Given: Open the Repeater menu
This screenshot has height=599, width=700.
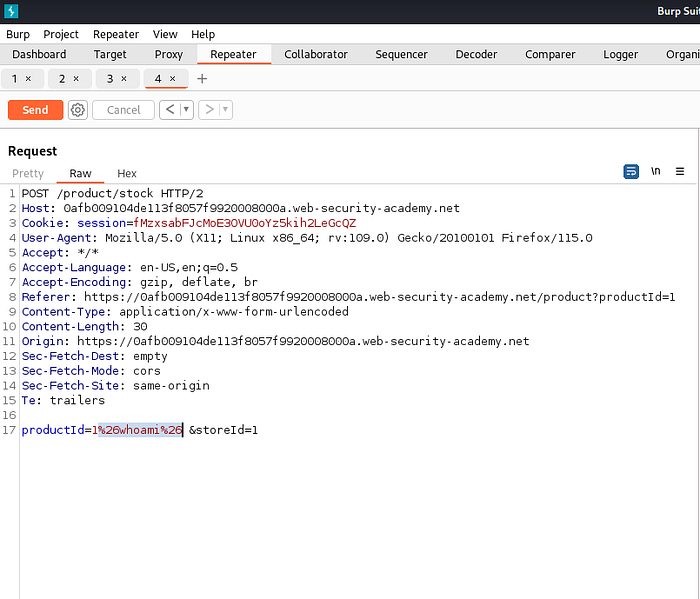Looking at the screenshot, I should tap(116, 34).
